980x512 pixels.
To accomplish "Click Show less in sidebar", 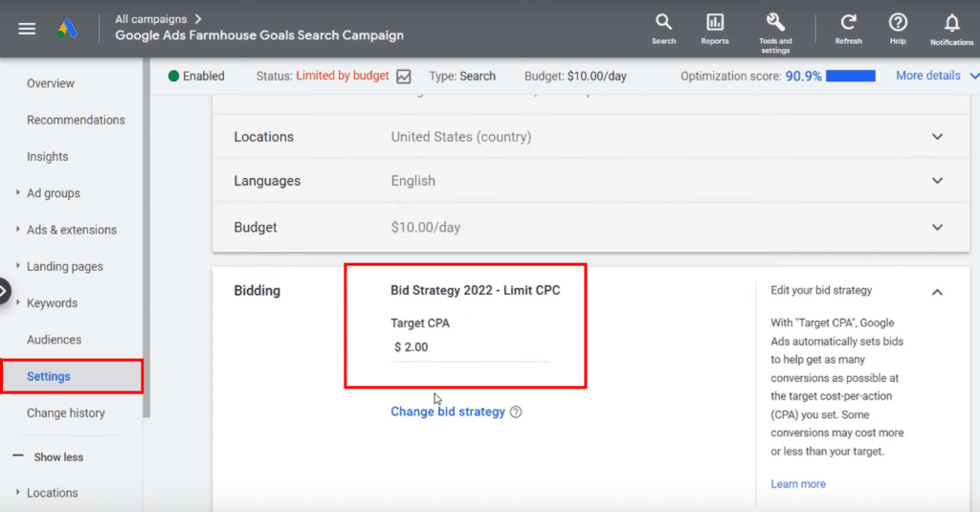I will pyautogui.click(x=58, y=457).
